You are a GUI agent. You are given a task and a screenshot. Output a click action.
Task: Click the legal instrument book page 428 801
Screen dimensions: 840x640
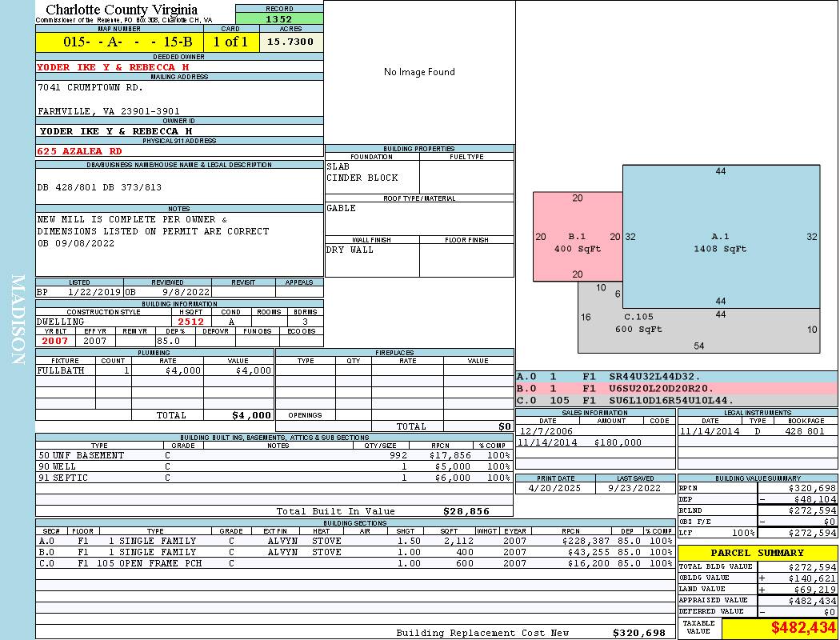(x=804, y=431)
